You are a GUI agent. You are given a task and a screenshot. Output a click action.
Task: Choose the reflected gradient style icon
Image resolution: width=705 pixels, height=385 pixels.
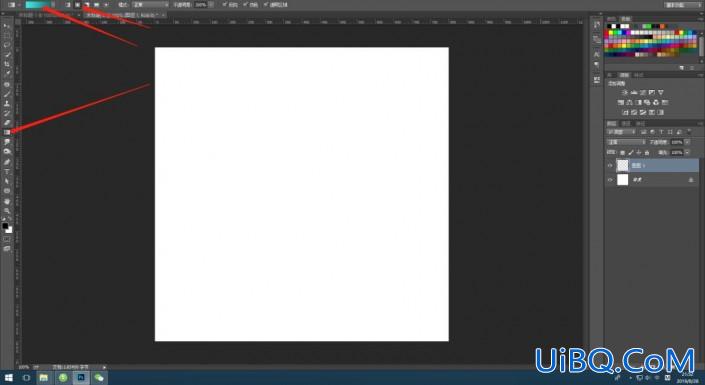click(x=96, y=4)
